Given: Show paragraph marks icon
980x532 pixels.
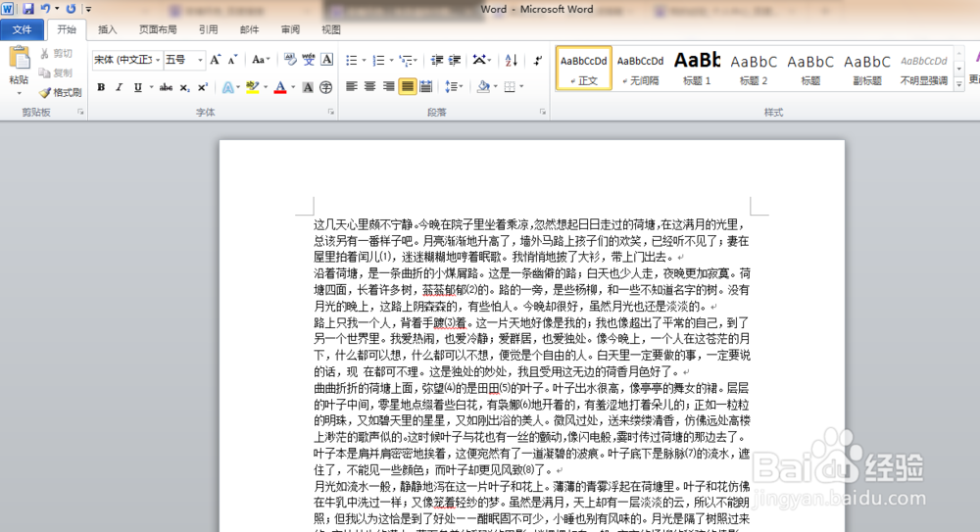Looking at the screenshot, I should tap(537, 60).
